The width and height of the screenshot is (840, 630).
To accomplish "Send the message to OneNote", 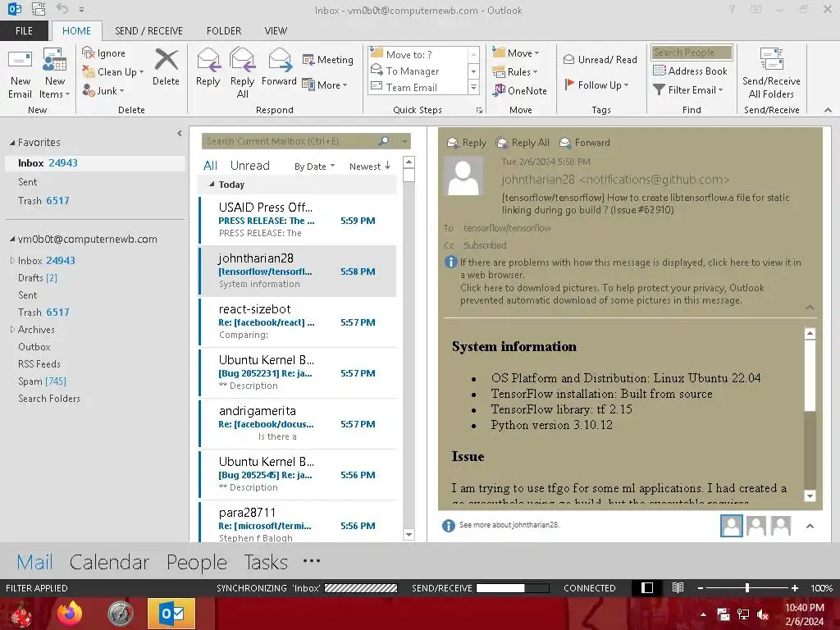I will 520,90.
